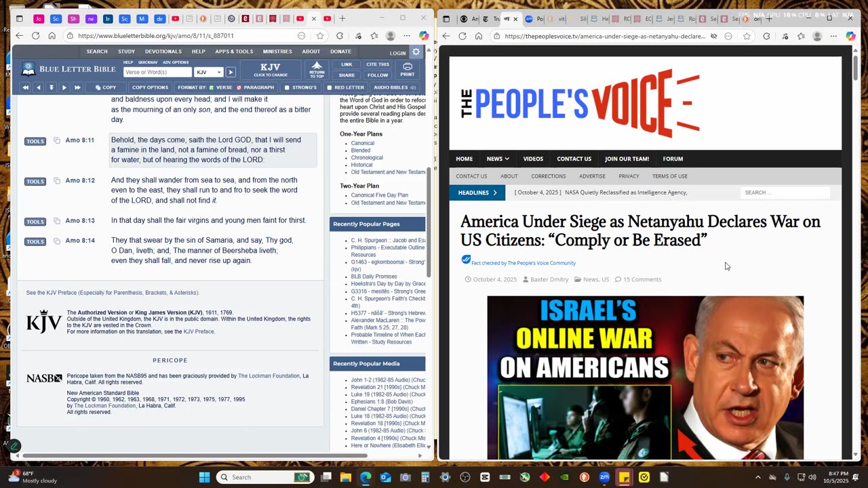
Task: Click the People's Voice search box
Action: pyautogui.click(x=785, y=192)
